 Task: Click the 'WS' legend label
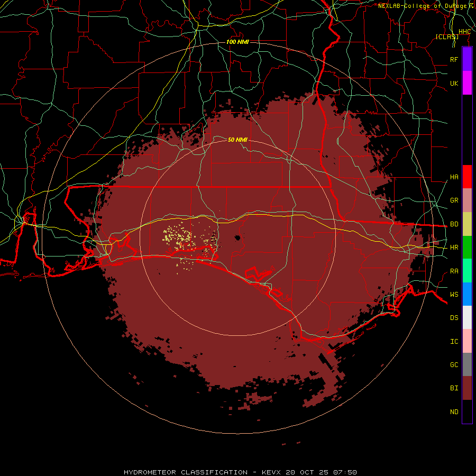coord(454,295)
